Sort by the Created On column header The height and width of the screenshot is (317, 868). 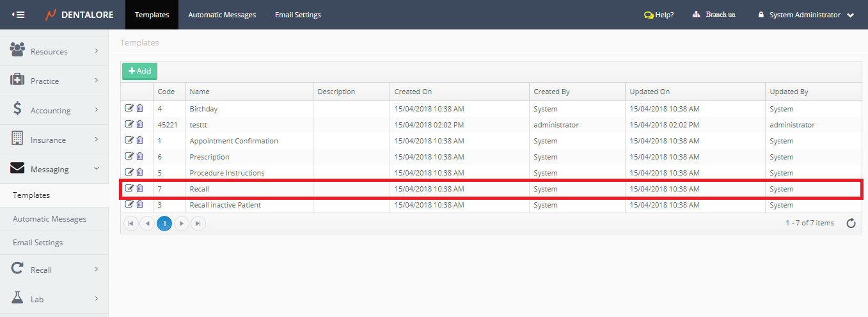click(413, 92)
